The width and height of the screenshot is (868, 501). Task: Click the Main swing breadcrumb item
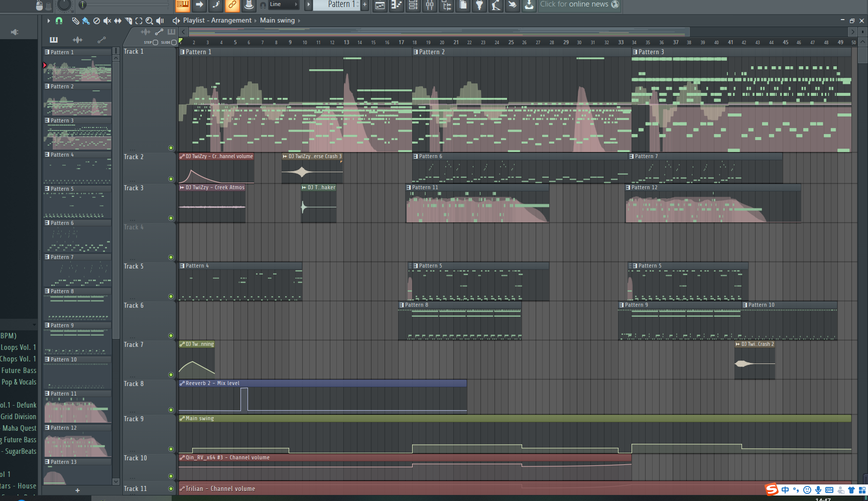277,21
